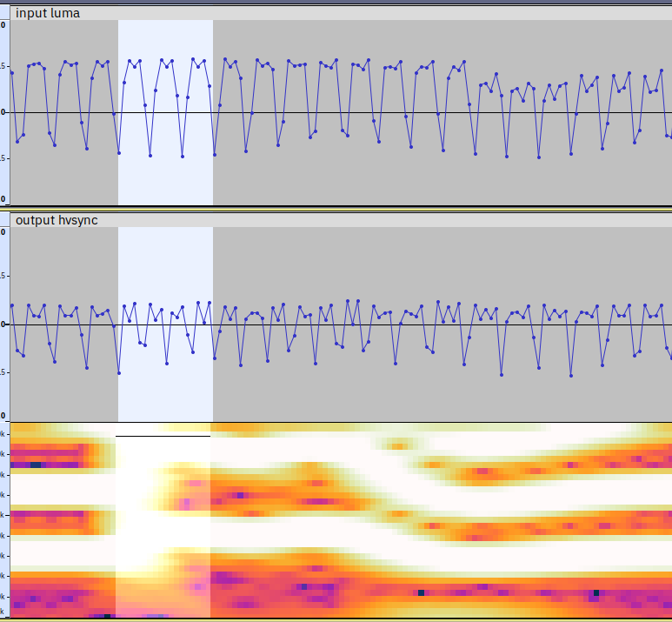
Task: Click the border between output hvsync and spectrogram
Action: coord(339,422)
